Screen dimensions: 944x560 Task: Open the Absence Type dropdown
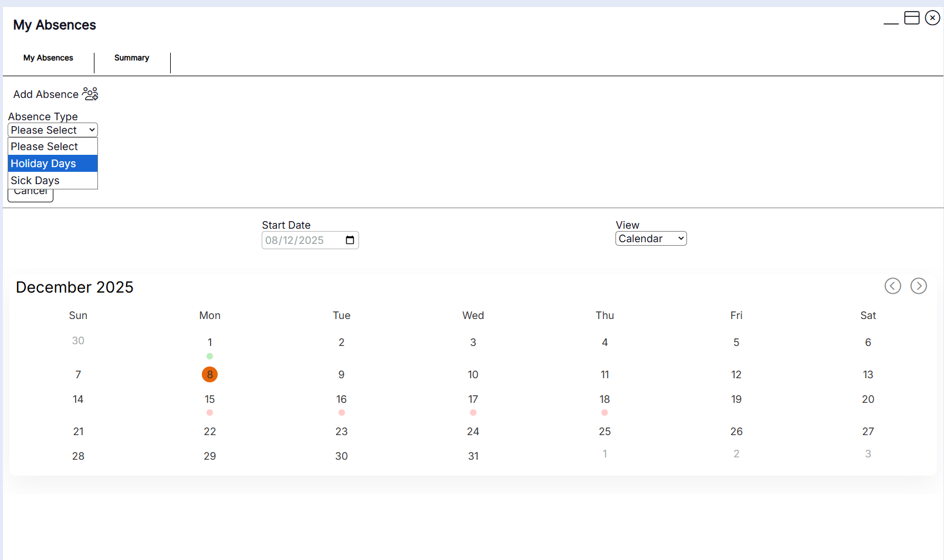53,130
